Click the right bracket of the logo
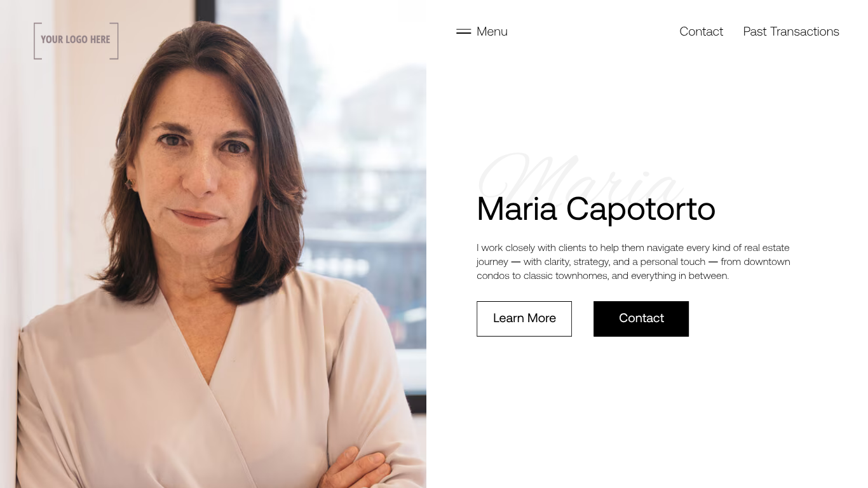Viewport: 868px width, 488px height. pos(114,41)
